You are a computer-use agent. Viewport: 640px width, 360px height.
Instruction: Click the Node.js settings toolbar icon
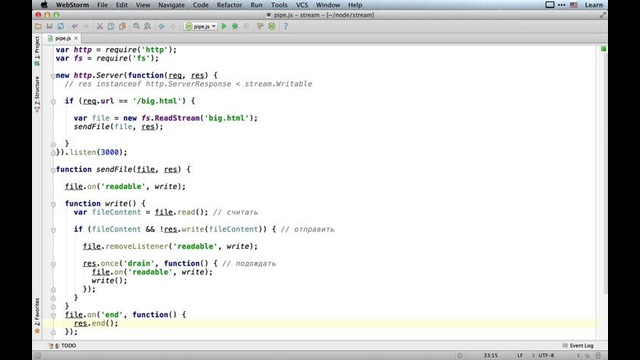pyautogui.click(x=272, y=27)
